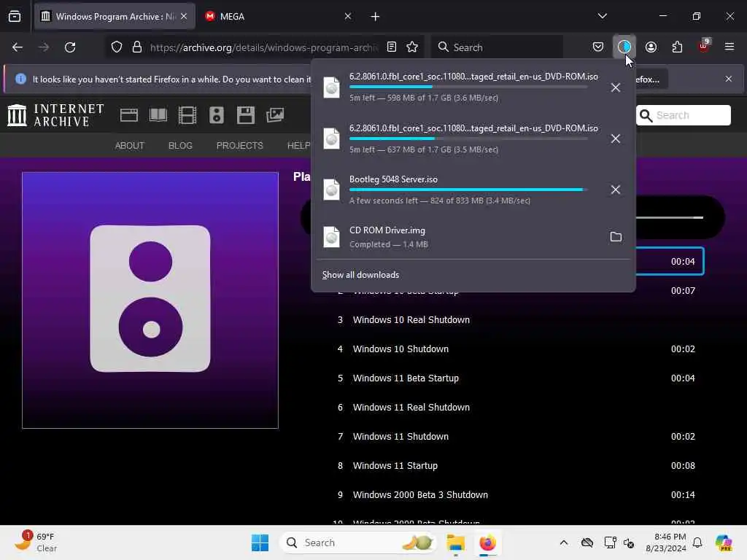747x560 pixels.
Task: Open a new tab
Action: click(375, 17)
